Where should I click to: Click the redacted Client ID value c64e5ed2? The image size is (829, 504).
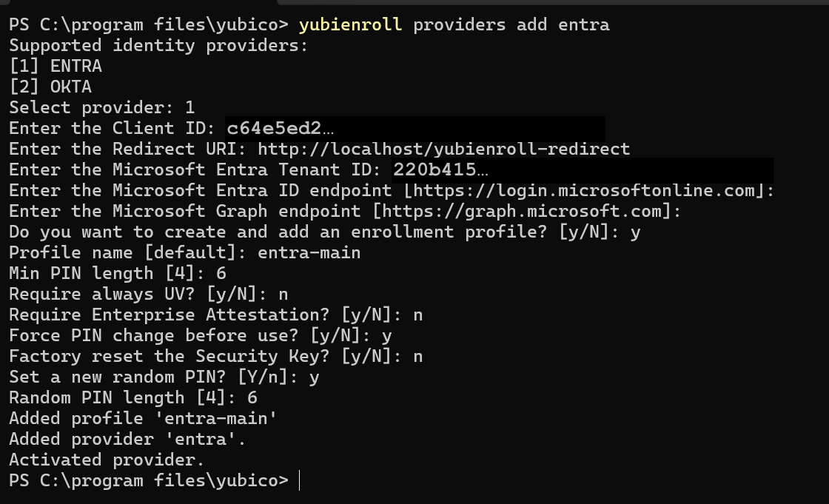pos(280,129)
